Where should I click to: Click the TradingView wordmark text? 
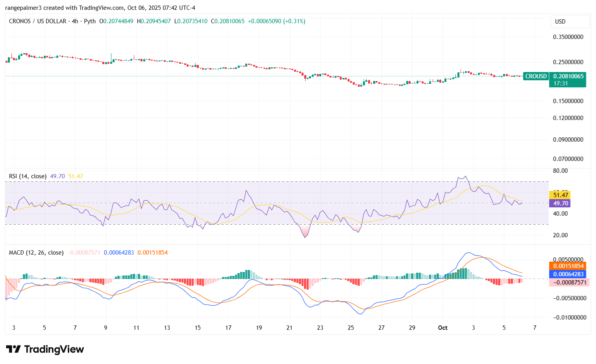click(54, 349)
